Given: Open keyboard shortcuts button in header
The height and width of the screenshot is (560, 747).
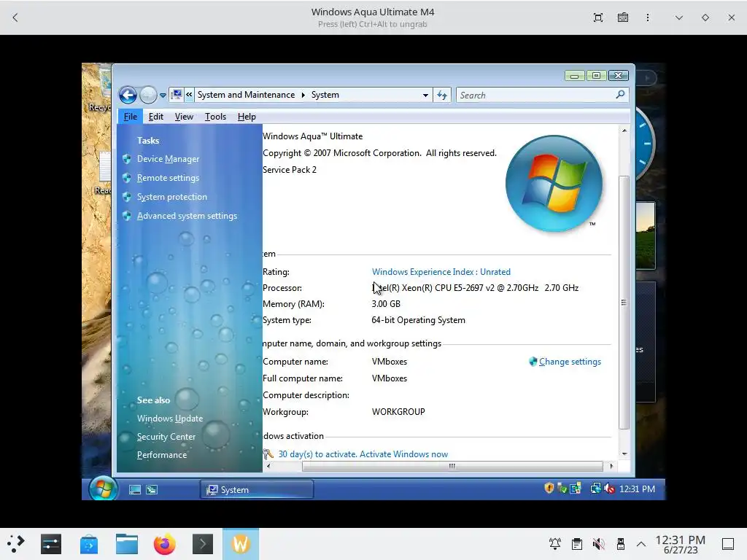Looking at the screenshot, I should pyautogui.click(x=623, y=17).
